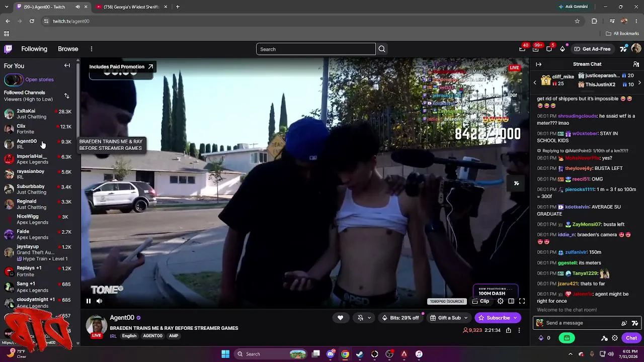Open the Windows Start menu
Screen dimensions: 644x362
point(225,354)
